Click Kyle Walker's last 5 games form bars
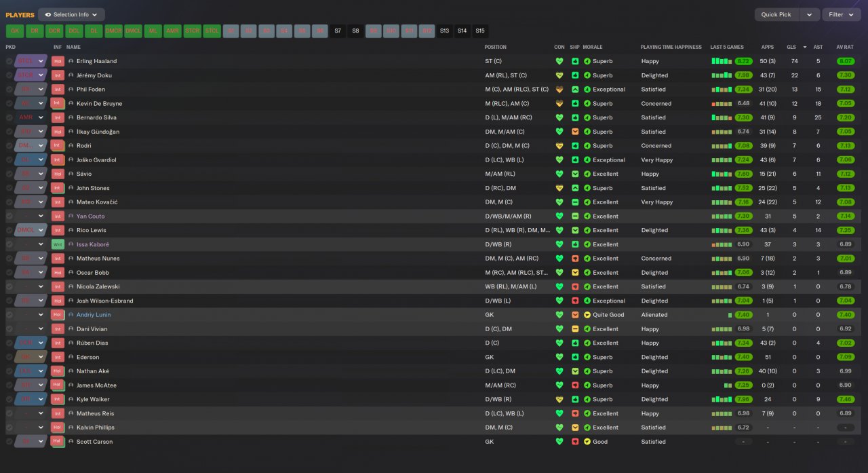The width and height of the screenshot is (868, 473). coord(722,400)
